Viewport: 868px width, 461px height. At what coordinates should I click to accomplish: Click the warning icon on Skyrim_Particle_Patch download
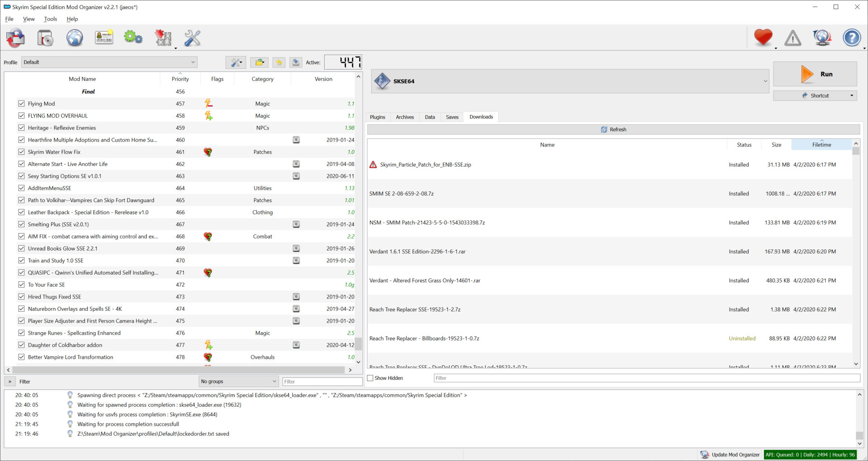click(373, 165)
